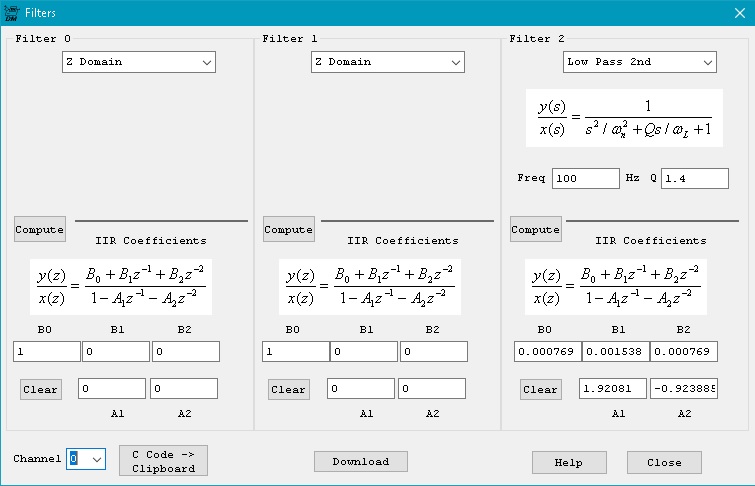Click the Freq input field in Filter 2

[x=585, y=178]
